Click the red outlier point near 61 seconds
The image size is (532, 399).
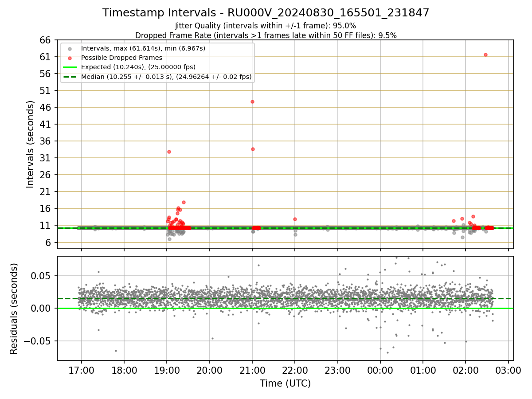click(485, 55)
